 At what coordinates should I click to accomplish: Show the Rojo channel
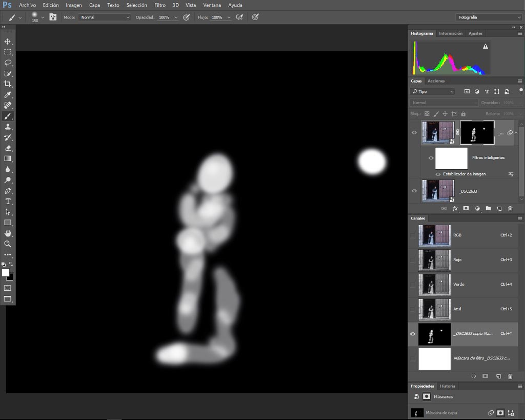[413, 260]
